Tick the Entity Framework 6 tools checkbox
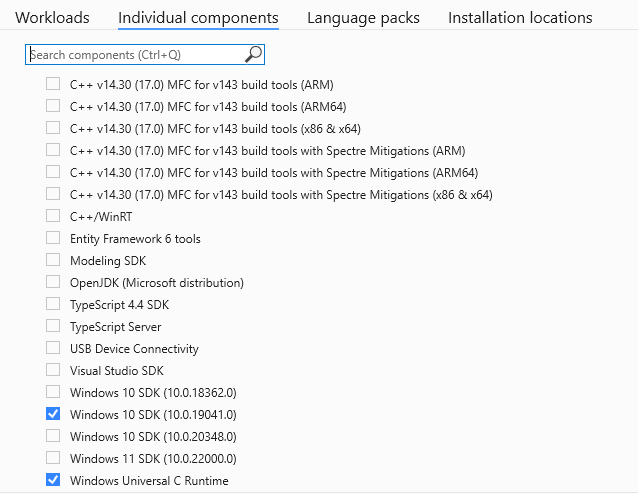Viewport: 638px width, 494px height. pyautogui.click(x=53, y=238)
